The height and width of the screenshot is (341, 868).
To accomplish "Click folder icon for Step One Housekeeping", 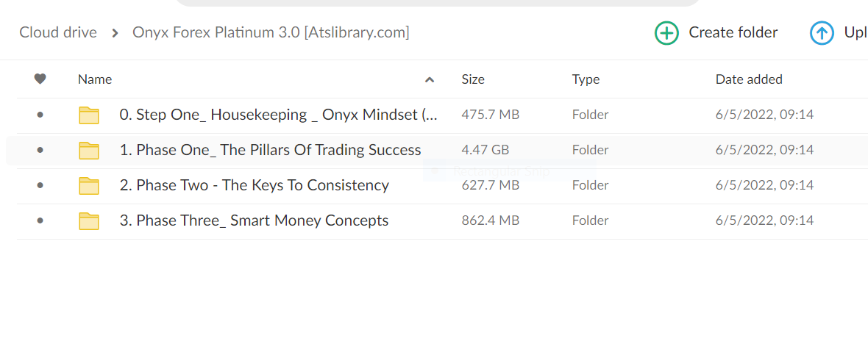I will [89, 115].
